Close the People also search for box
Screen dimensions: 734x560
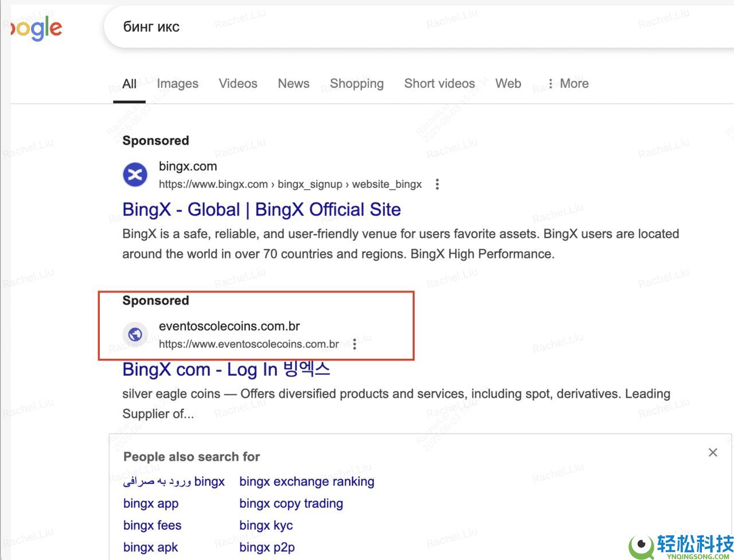(713, 453)
